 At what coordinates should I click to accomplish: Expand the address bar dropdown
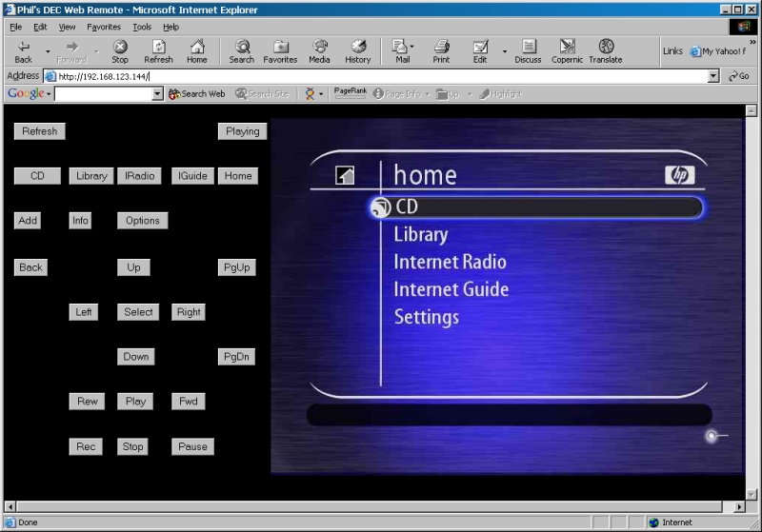pyautogui.click(x=713, y=76)
